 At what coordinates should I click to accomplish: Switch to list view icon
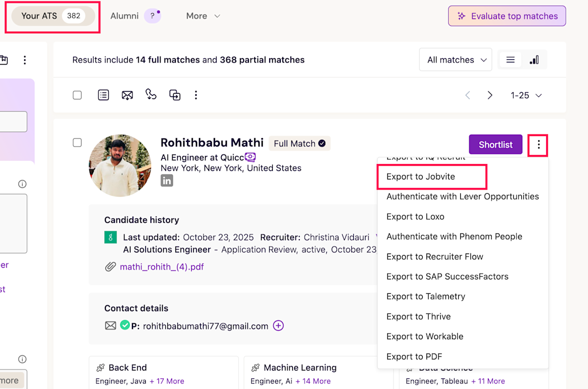[x=510, y=60]
